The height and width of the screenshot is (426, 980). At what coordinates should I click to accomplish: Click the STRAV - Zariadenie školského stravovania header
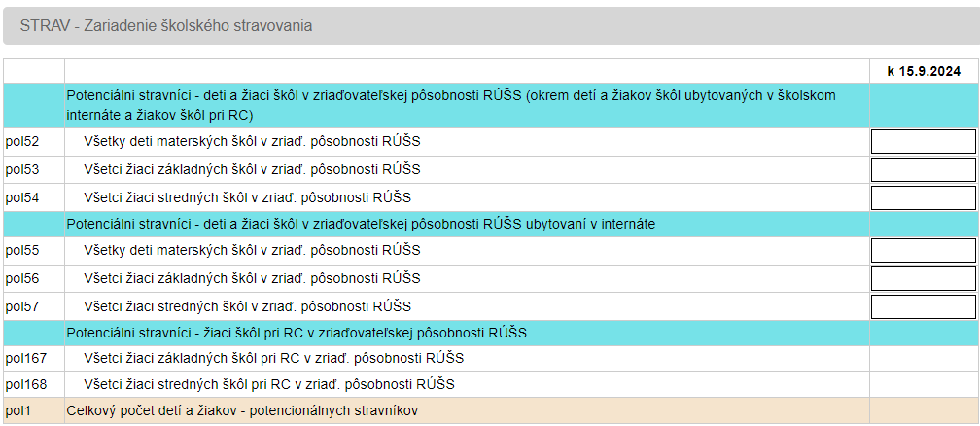click(x=490, y=25)
